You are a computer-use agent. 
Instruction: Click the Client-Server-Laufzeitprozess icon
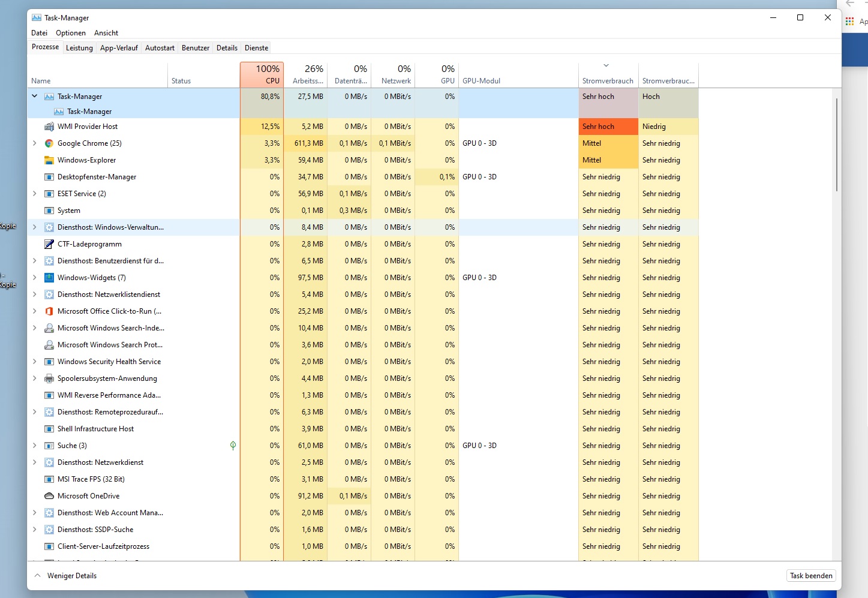(x=49, y=546)
